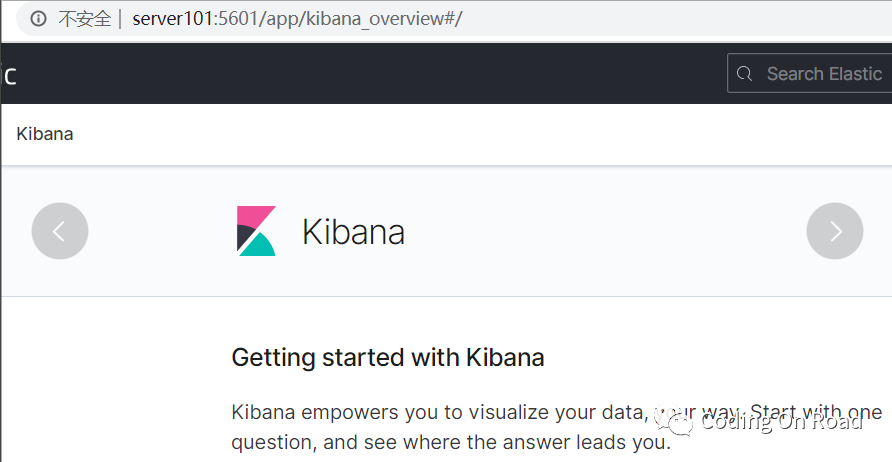Click the colorful Kibana logo icon
892x462 pixels.
tap(256, 231)
